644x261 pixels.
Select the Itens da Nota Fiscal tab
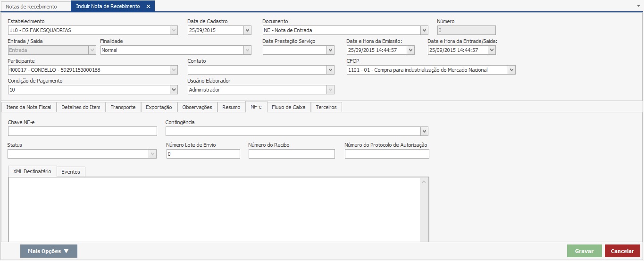[x=29, y=107]
